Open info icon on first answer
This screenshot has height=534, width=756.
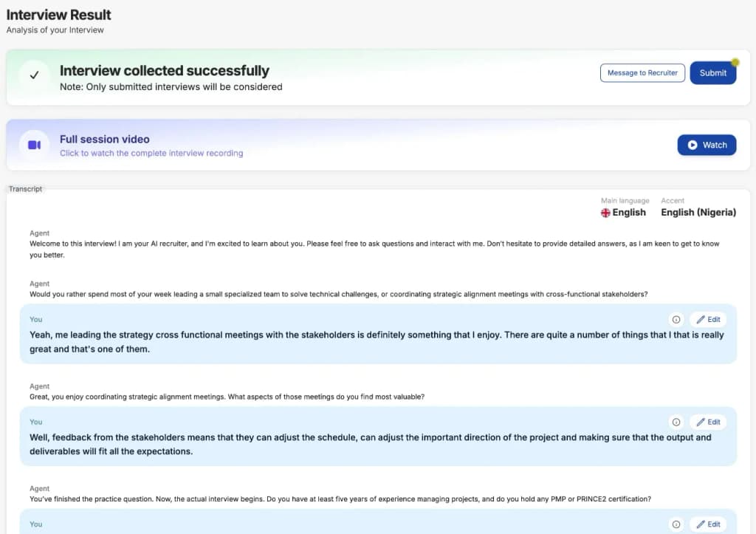coord(676,319)
